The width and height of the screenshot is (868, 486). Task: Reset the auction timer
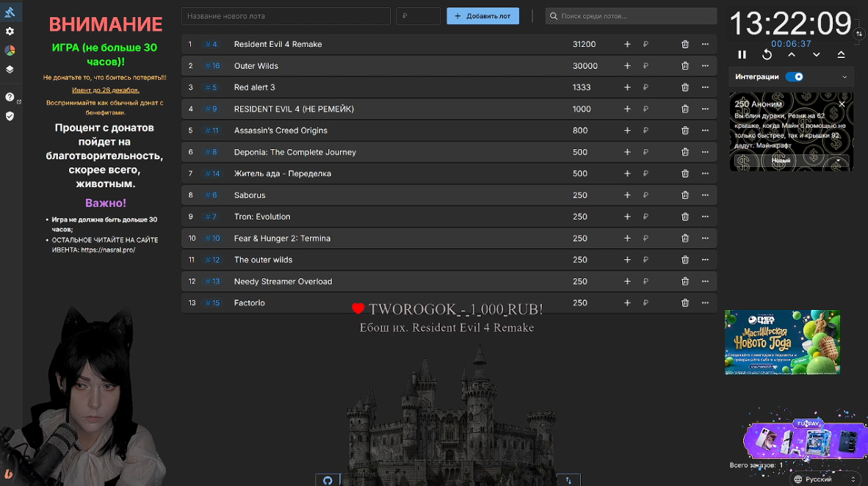(767, 55)
